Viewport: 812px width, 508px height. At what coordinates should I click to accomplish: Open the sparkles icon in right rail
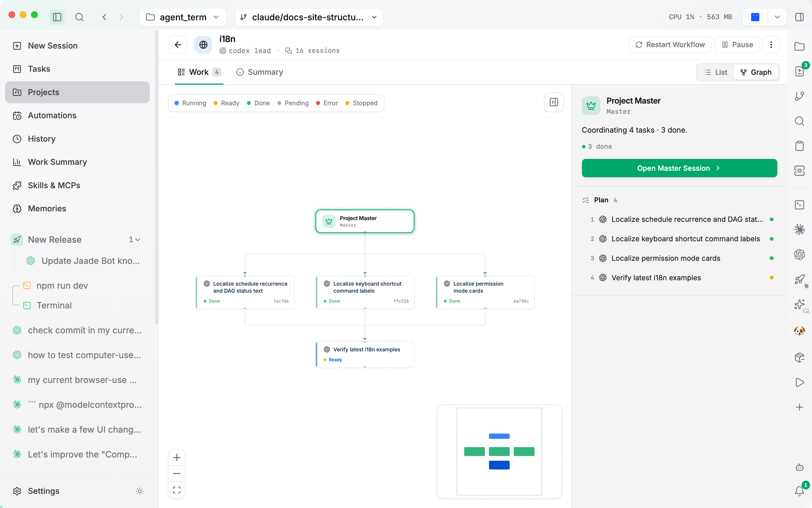[x=799, y=304]
